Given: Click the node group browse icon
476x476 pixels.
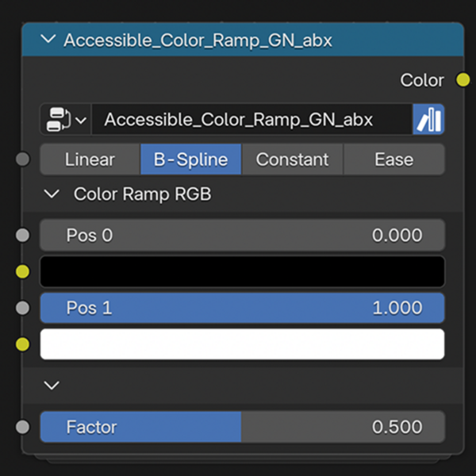Looking at the screenshot, I should [59, 121].
